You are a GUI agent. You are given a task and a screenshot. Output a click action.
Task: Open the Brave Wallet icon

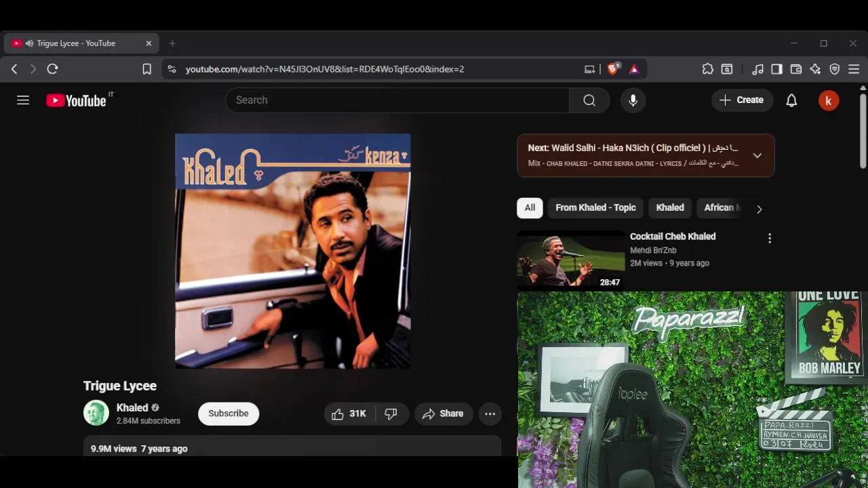(x=796, y=69)
